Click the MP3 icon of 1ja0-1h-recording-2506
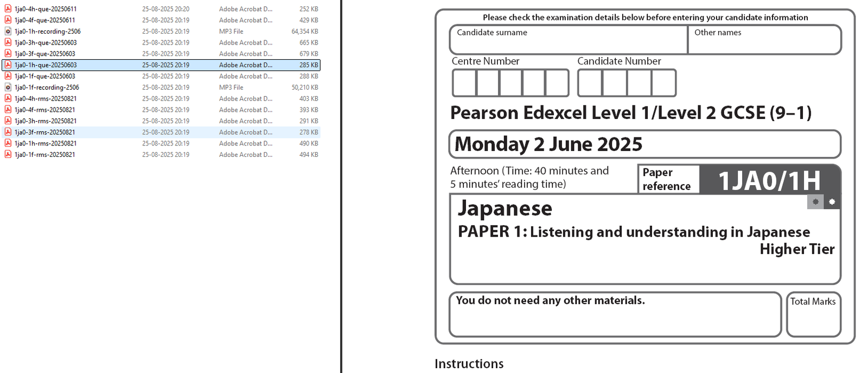 pos(8,31)
